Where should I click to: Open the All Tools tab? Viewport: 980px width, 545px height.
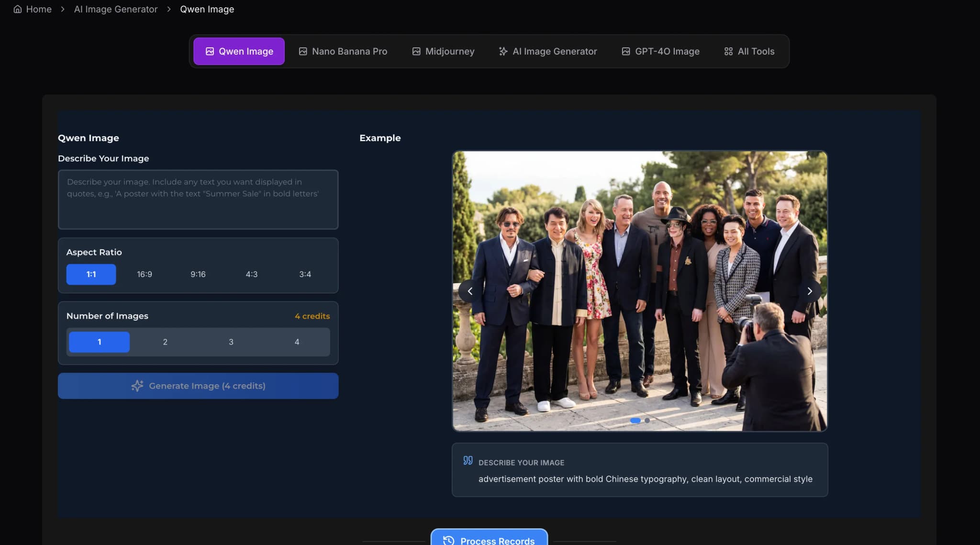(x=749, y=51)
